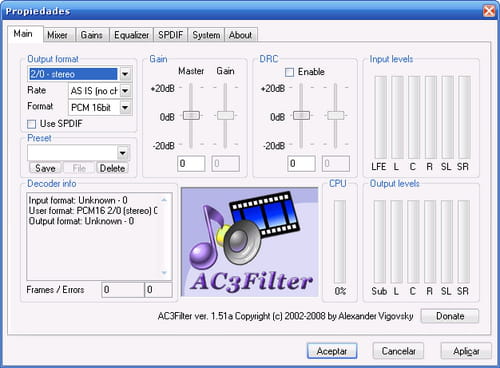Switch to the Mixer tab
Image resolution: width=500 pixels, height=368 pixels.
(57, 35)
